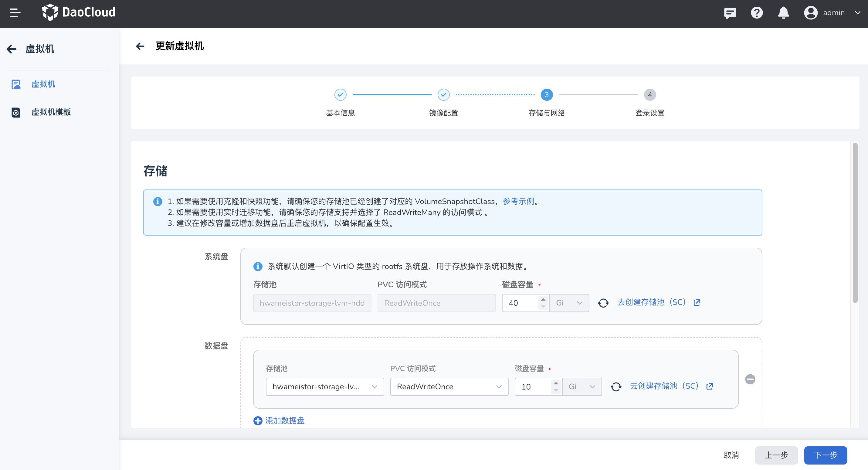Click the help question mark icon
The height and width of the screenshot is (470, 868).
(757, 13)
